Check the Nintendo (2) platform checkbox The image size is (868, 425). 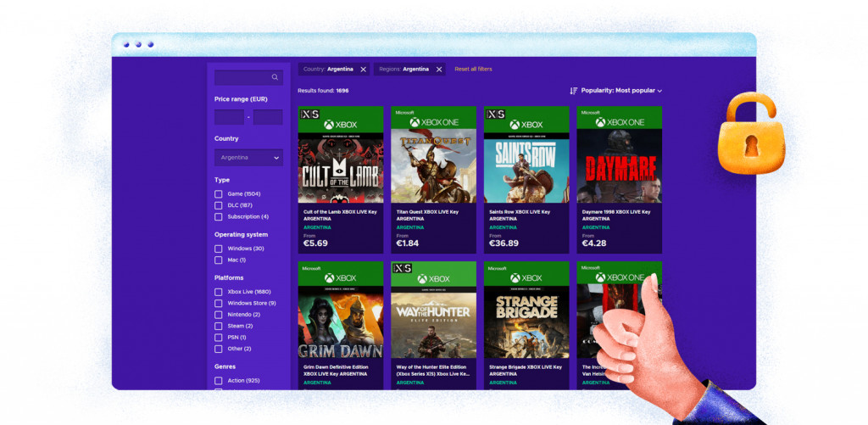[x=218, y=315]
